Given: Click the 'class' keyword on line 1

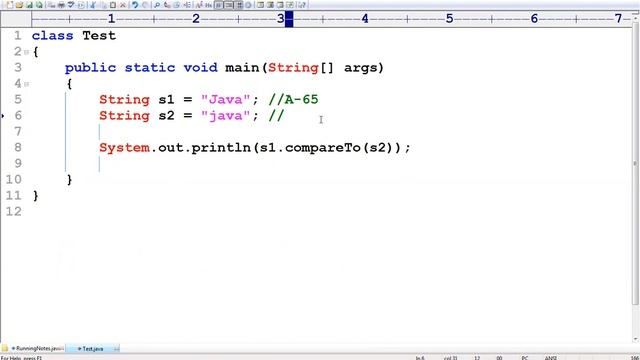Looking at the screenshot, I should (x=53, y=36).
